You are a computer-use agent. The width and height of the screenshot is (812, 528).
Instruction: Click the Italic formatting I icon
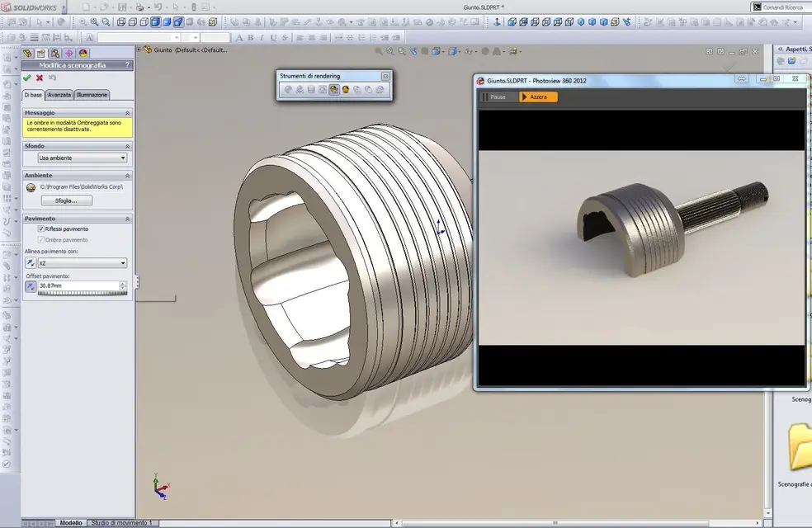pos(262,37)
